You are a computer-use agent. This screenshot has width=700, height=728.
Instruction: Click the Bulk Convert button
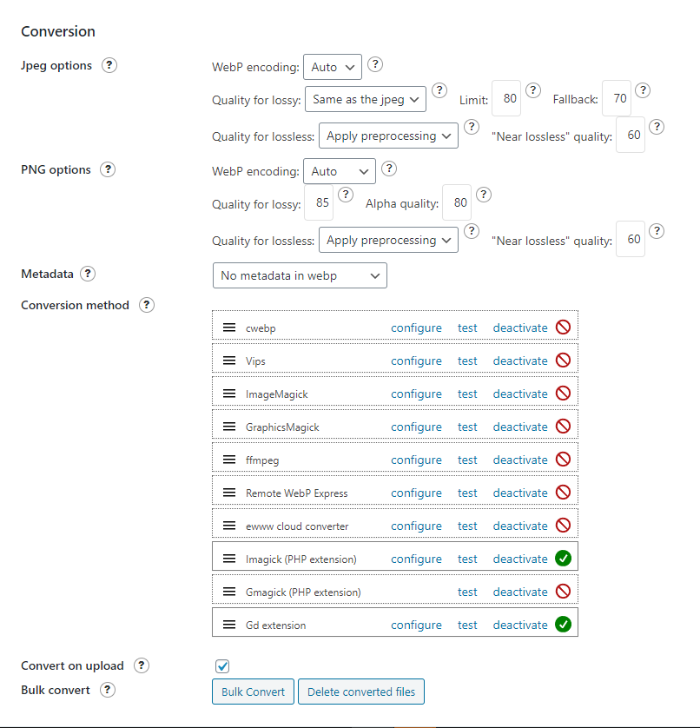tap(253, 692)
